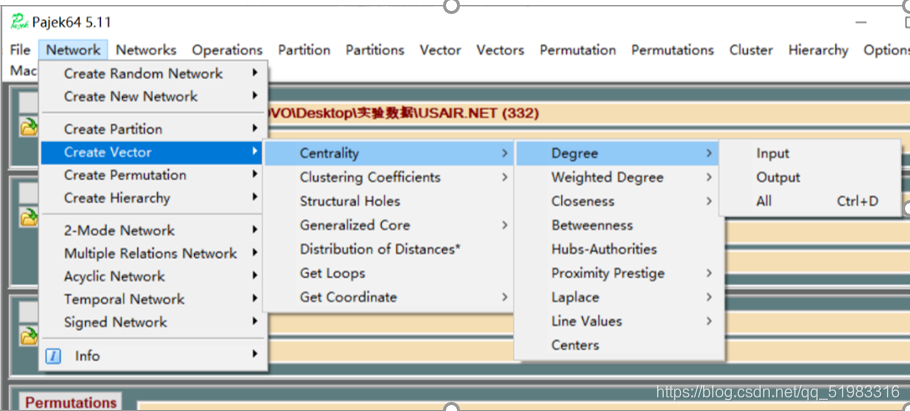Open the File menu

tap(20, 50)
